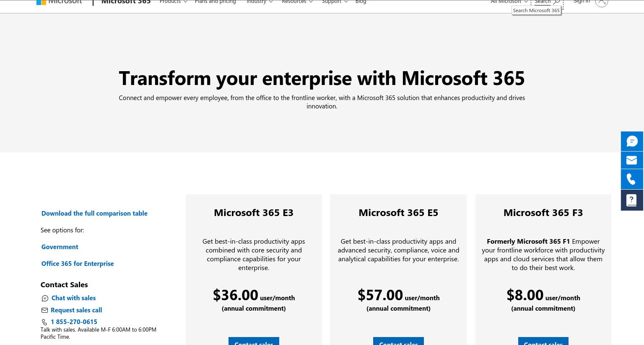Click the user account avatar icon

(x=601, y=2)
